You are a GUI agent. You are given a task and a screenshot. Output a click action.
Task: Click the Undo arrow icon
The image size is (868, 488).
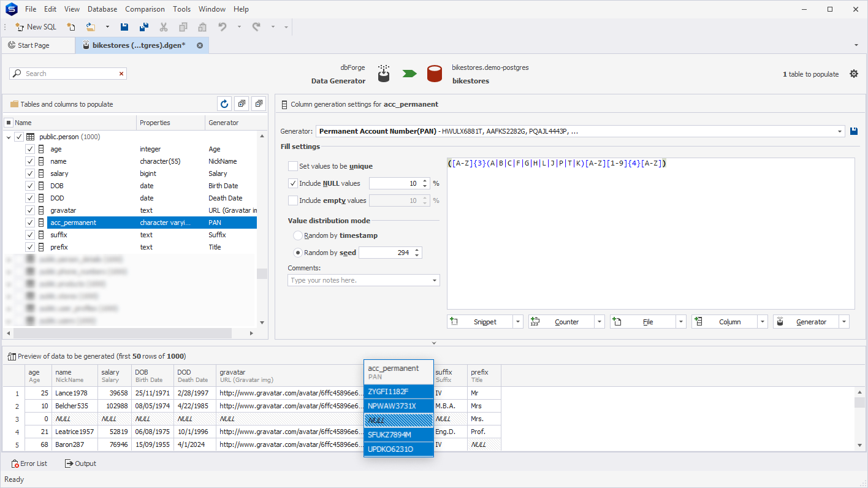click(223, 27)
